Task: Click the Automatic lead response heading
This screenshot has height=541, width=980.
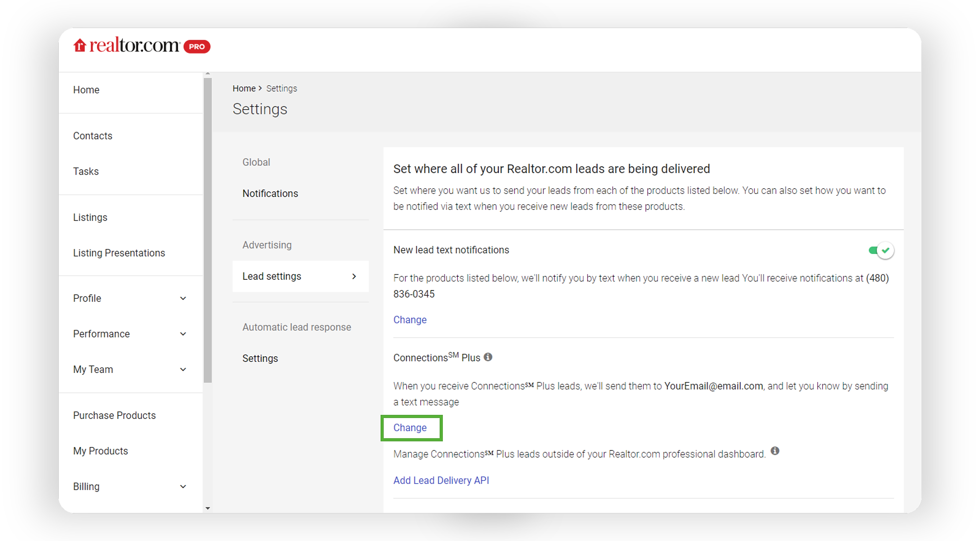Action: [x=297, y=327]
